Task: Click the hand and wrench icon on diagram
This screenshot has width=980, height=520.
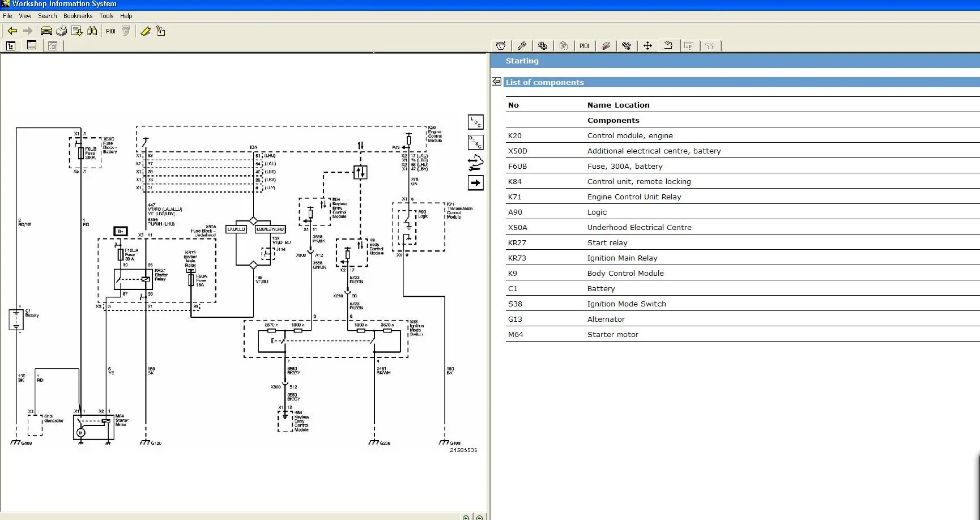Action: pyautogui.click(x=476, y=163)
